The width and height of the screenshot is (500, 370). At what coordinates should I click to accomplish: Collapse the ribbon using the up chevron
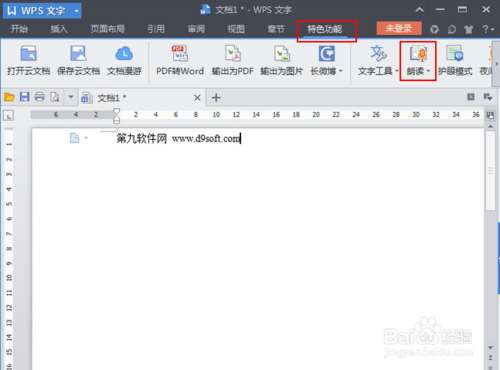click(420, 10)
